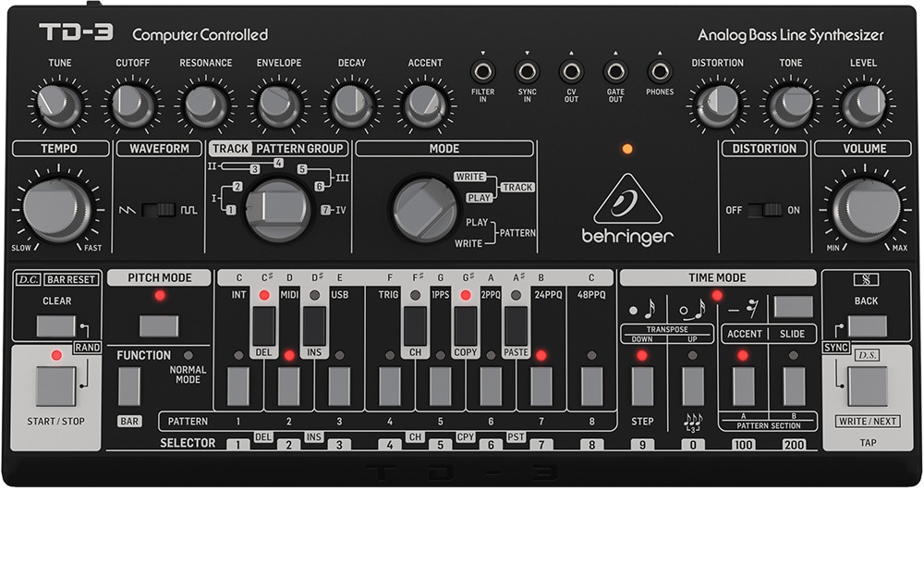Select pattern 6 button

click(491, 387)
